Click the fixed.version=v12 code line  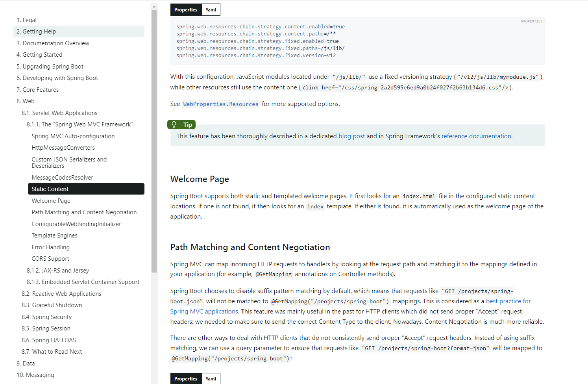[256, 56]
